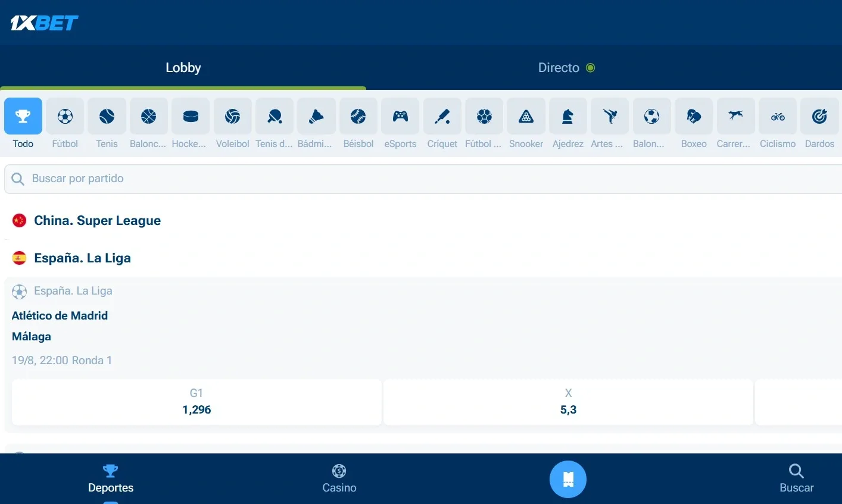This screenshot has height=504, width=842.
Task: Select the Críquet bat icon
Action: pyautogui.click(x=442, y=116)
